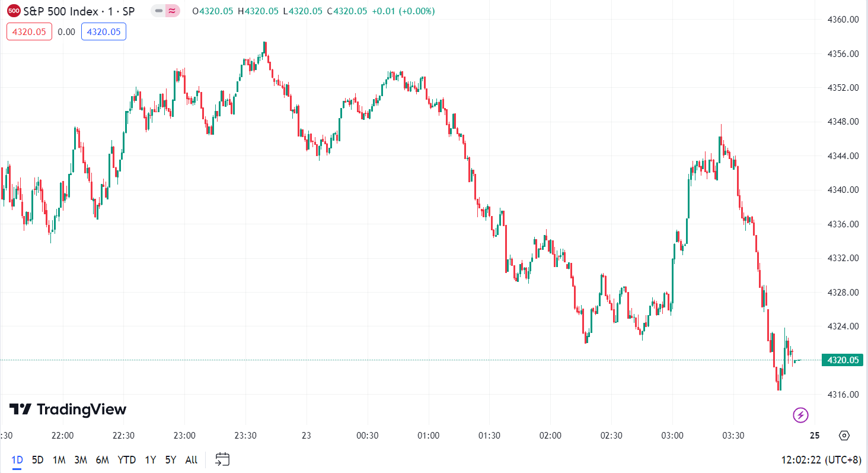
Task: Choose the YTD date range
Action: coord(126,459)
